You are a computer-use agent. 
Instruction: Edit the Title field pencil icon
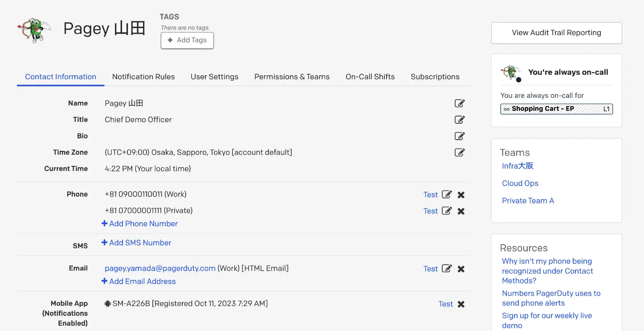coord(460,120)
